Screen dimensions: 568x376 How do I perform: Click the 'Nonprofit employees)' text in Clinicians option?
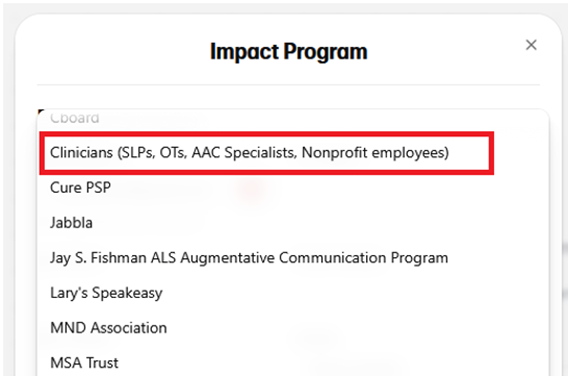(x=375, y=153)
